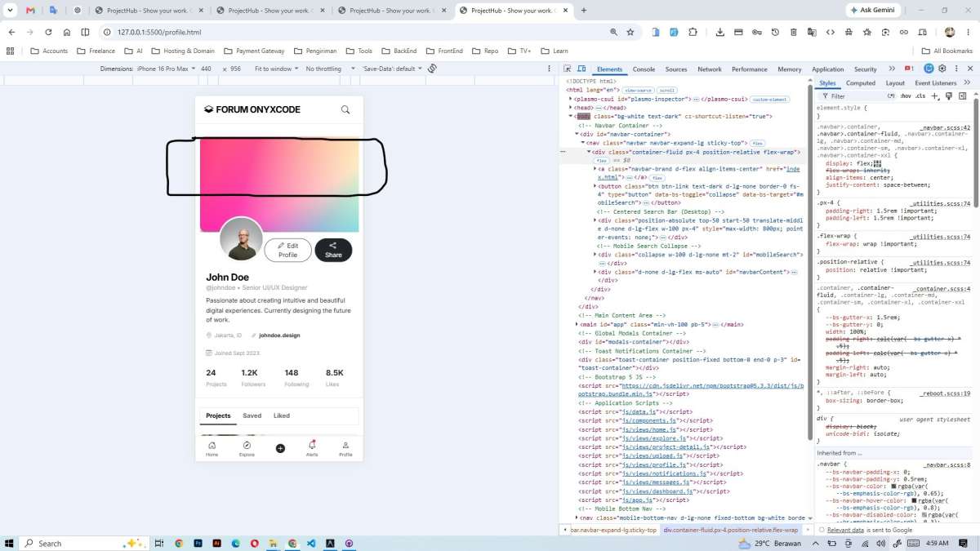980x551 pixels.
Task: Expand the head element node
Action: coord(571,108)
